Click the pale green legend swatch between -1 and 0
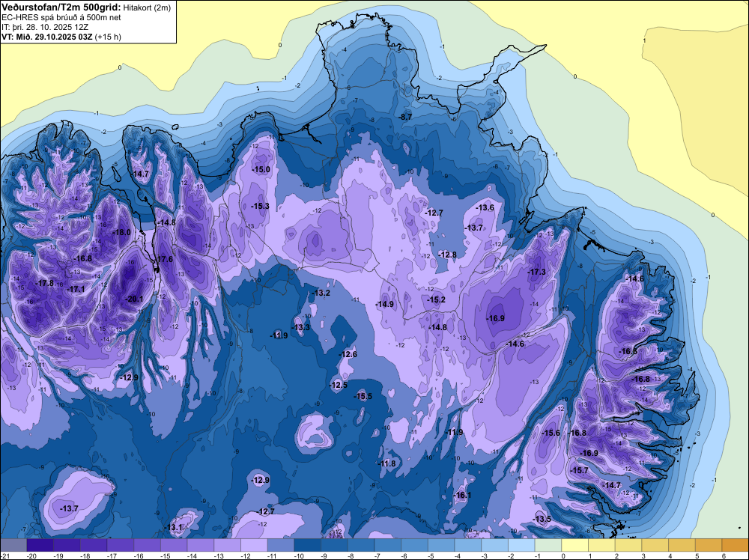 [548, 545]
